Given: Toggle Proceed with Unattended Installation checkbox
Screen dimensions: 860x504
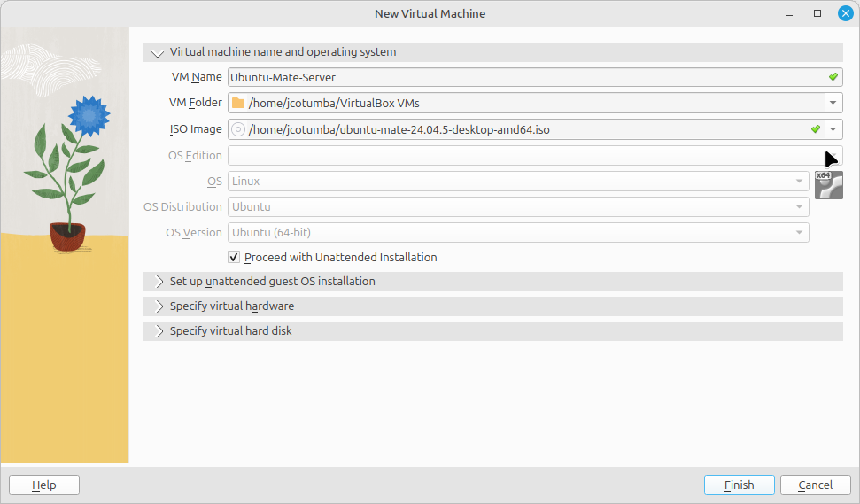Looking at the screenshot, I should click(234, 257).
